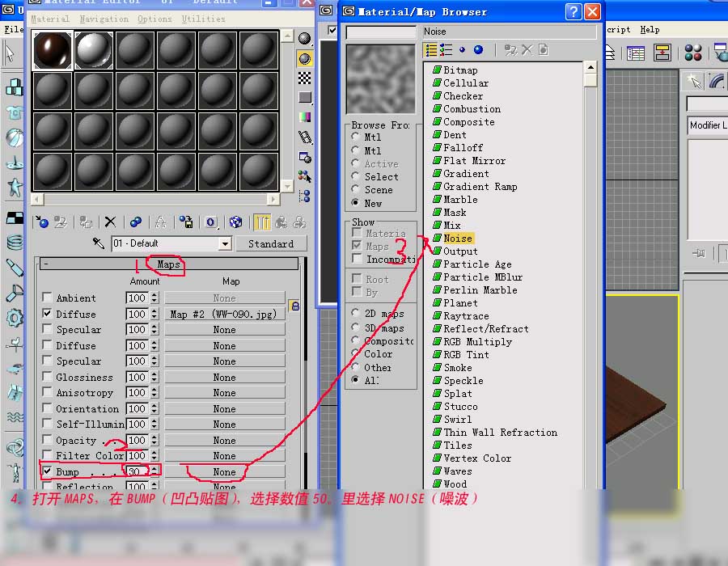The width and height of the screenshot is (728, 566).
Task: Toggle Backlight icon in Material Editor
Action: tap(305, 58)
